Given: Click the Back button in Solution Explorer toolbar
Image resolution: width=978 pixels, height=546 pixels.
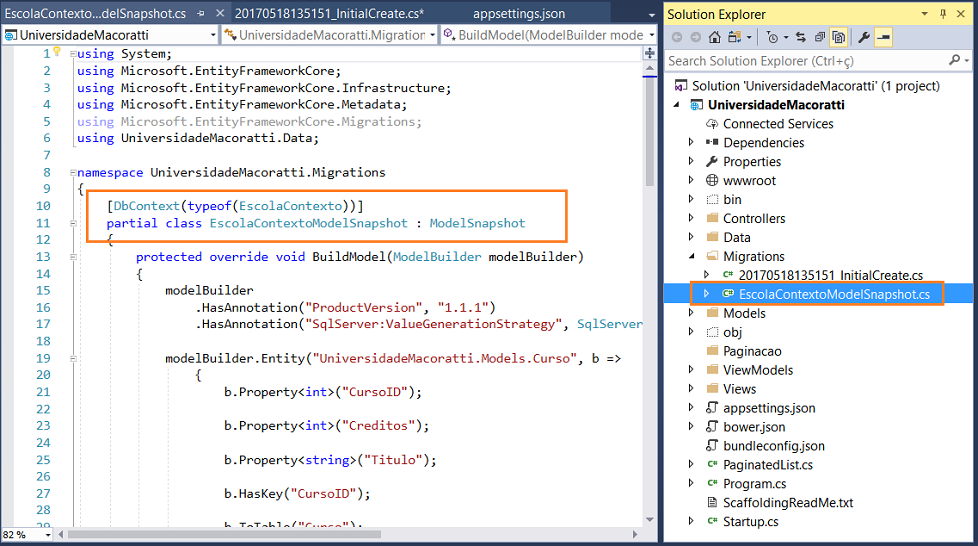Looking at the screenshot, I should pos(677,37).
